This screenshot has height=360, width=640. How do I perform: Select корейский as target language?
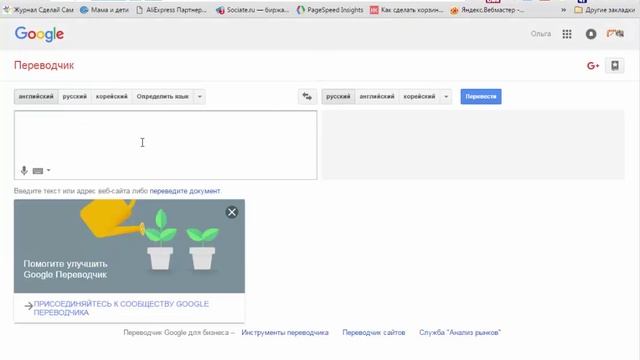[420, 97]
